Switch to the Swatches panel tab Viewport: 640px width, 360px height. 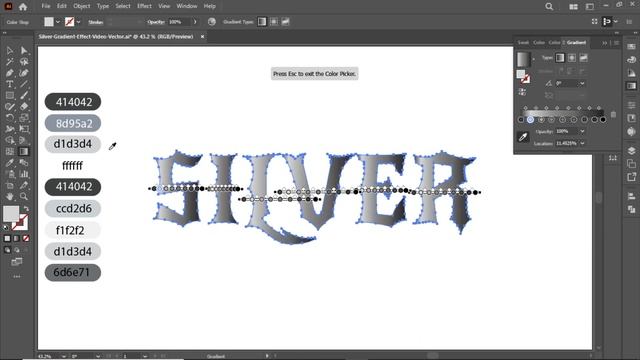(x=523, y=42)
